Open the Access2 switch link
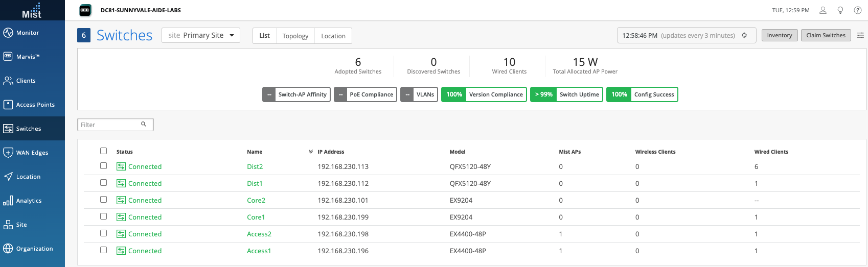The width and height of the screenshot is (868, 267). [x=259, y=234]
